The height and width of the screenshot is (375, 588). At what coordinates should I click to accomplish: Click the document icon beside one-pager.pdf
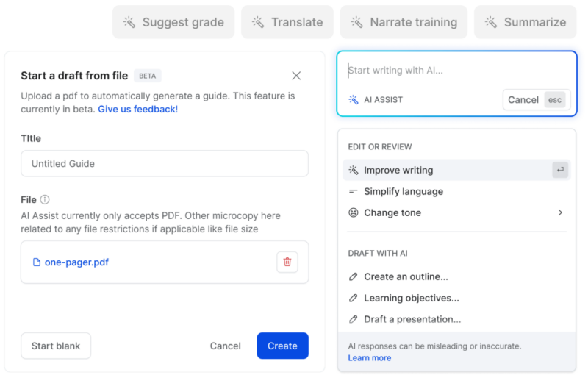click(x=36, y=262)
